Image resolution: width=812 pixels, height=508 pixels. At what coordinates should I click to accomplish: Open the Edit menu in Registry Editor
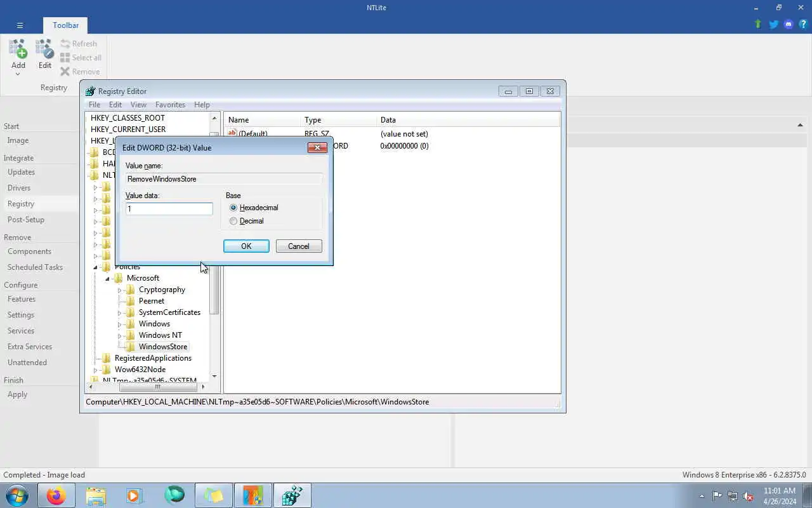point(115,105)
